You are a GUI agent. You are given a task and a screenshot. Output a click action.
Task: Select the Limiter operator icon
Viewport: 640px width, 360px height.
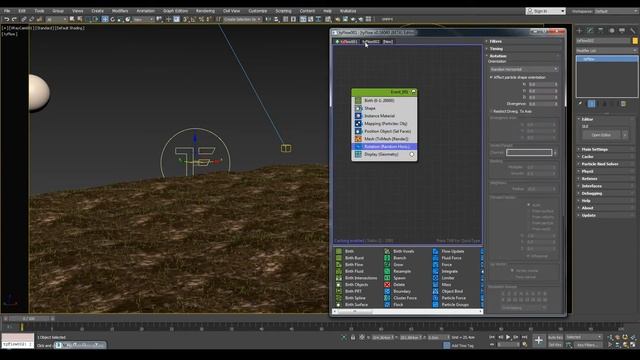point(436,278)
